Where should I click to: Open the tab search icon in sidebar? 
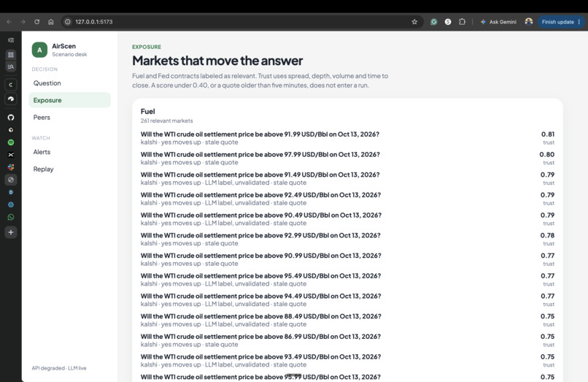[11, 67]
